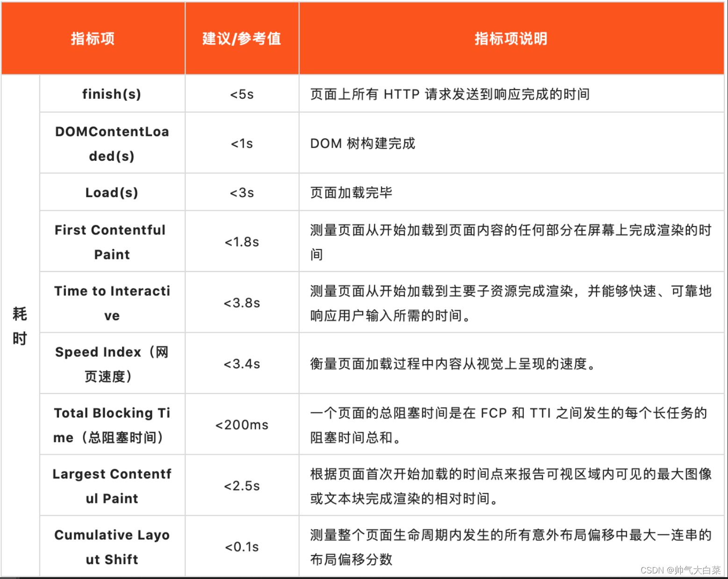Select the Load(s) metric cell

pos(112,193)
